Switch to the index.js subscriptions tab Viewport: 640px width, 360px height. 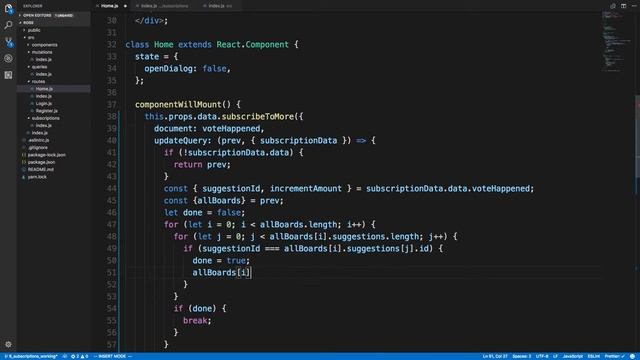click(x=164, y=6)
